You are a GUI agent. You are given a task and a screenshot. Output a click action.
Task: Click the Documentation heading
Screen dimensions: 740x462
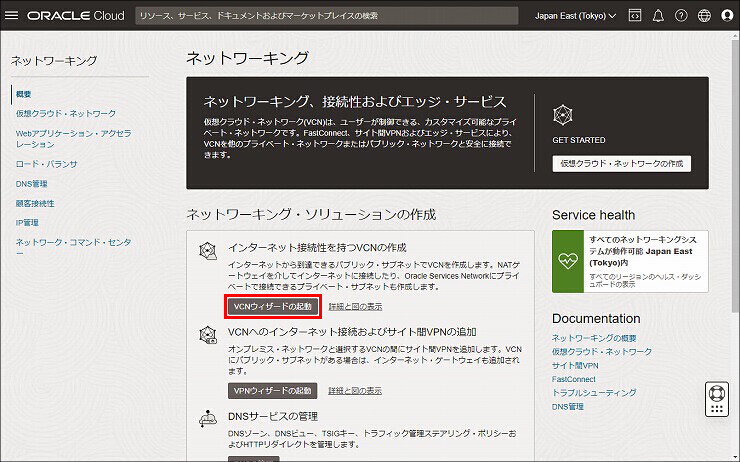click(596, 319)
